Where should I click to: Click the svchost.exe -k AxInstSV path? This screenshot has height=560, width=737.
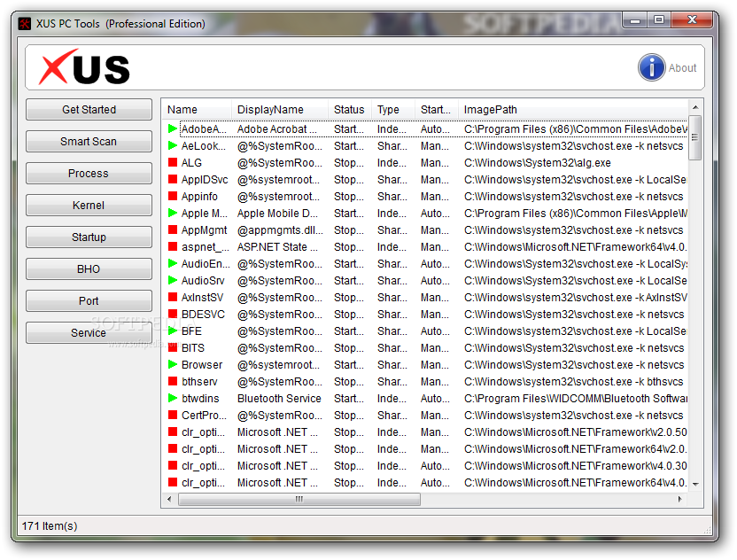click(x=575, y=297)
